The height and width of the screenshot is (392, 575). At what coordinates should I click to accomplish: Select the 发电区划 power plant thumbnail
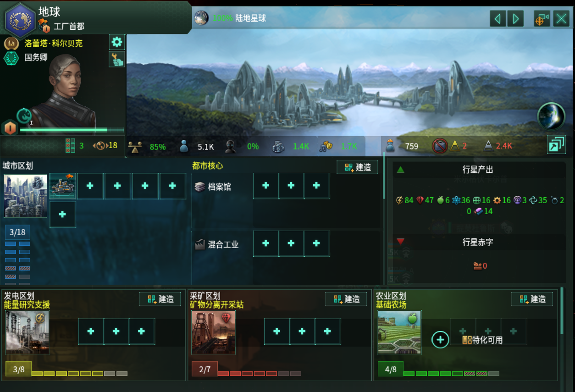(28, 332)
